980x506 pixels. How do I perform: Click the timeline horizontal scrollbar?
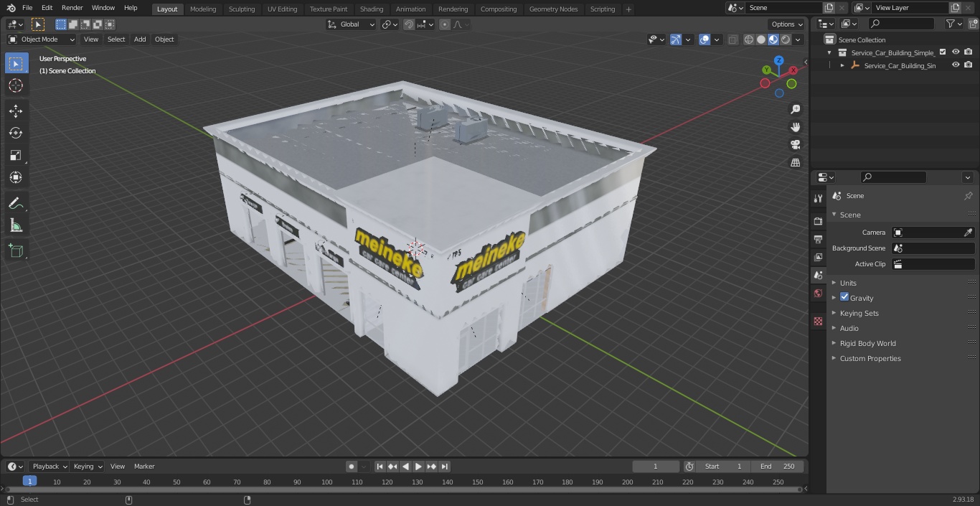pyautogui.click(x=404, y=489)
